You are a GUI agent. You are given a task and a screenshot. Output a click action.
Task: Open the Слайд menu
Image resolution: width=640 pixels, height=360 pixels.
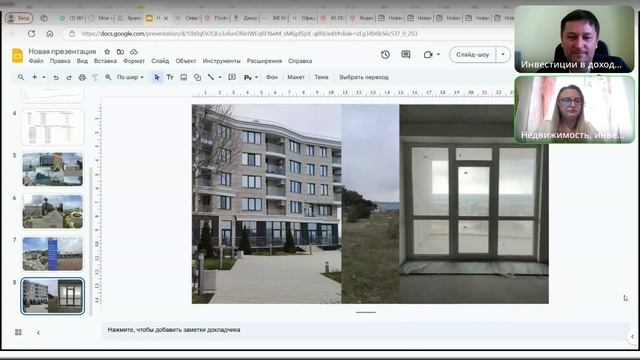click(160, 61)
